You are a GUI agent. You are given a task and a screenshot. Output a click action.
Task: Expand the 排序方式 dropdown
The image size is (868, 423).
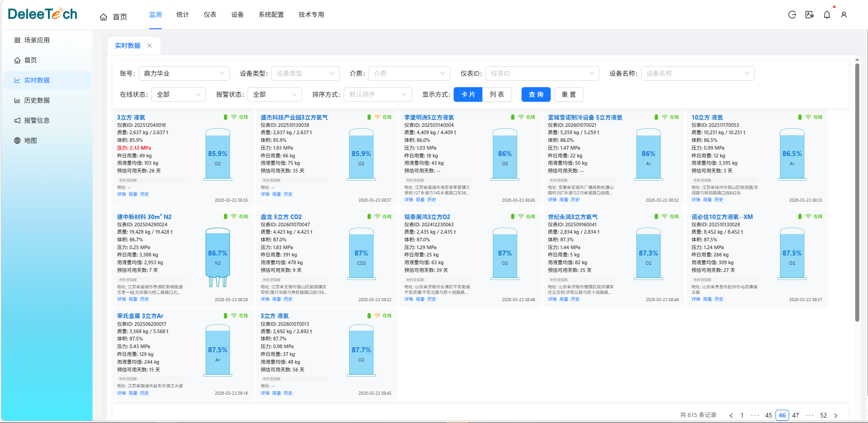click(377, 94)
